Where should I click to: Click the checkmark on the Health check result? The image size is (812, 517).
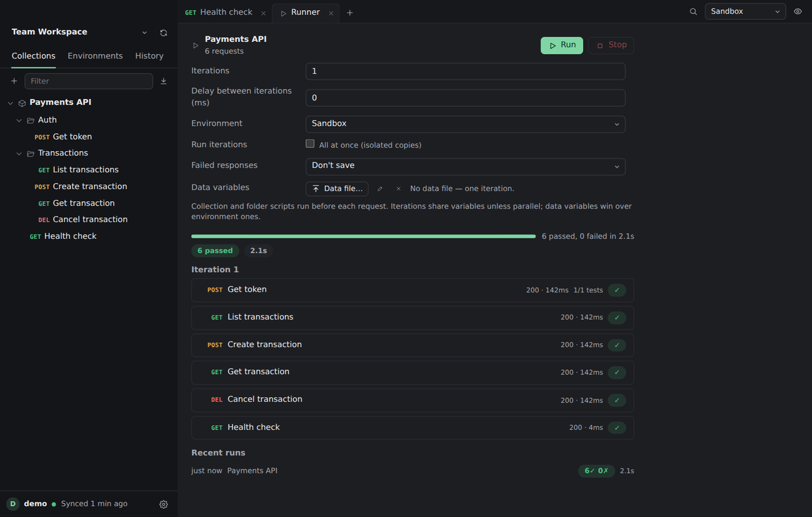pyautogui.click(x=617, y=428)
